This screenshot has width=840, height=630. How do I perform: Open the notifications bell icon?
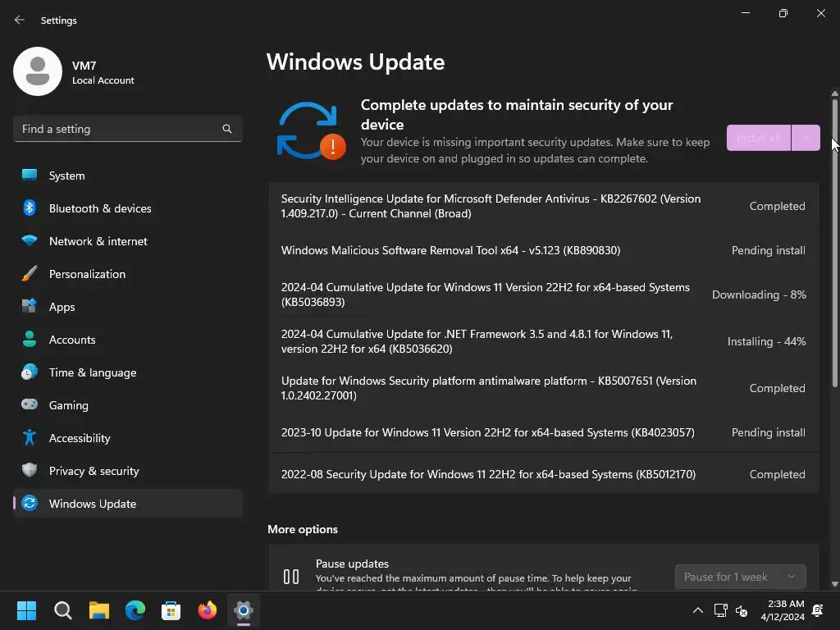coord(818,610)
